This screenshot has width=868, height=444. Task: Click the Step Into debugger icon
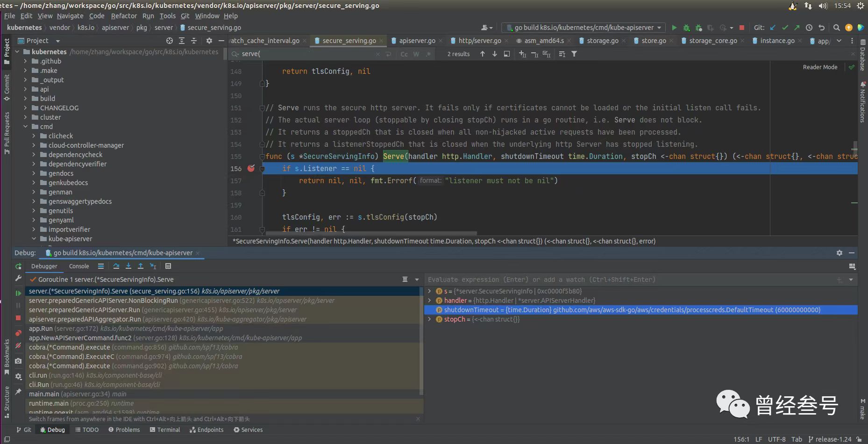pos(128,266)
